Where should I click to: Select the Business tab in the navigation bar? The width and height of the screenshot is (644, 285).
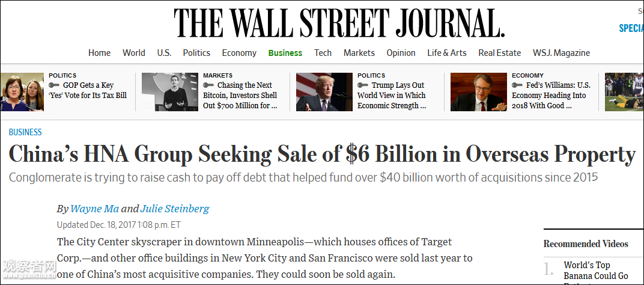coord(285,53)
